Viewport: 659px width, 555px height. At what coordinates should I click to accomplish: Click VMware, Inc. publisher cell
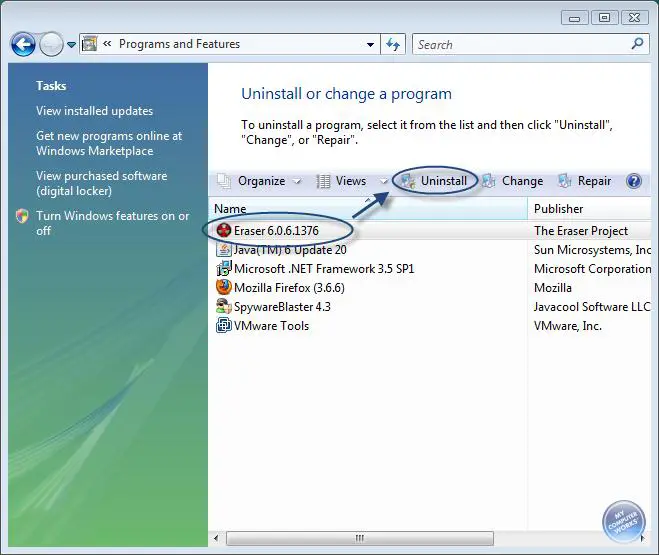click(x=568, y=326)
